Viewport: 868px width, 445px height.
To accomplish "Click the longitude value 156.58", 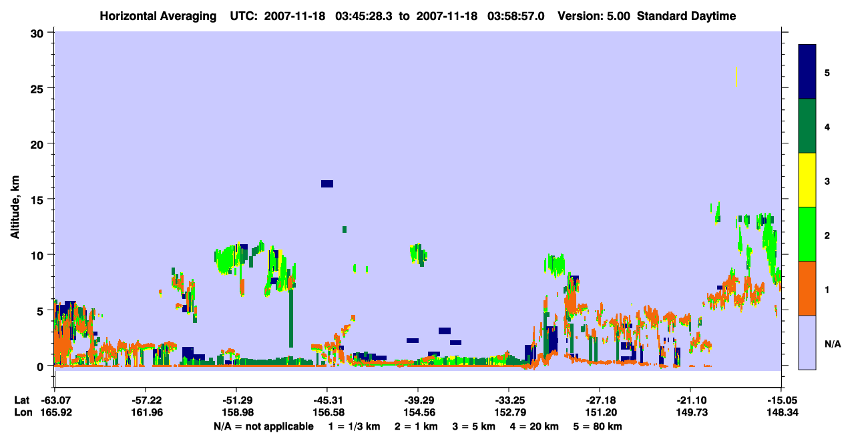I will pyautogui.click(x=327, y=412).
